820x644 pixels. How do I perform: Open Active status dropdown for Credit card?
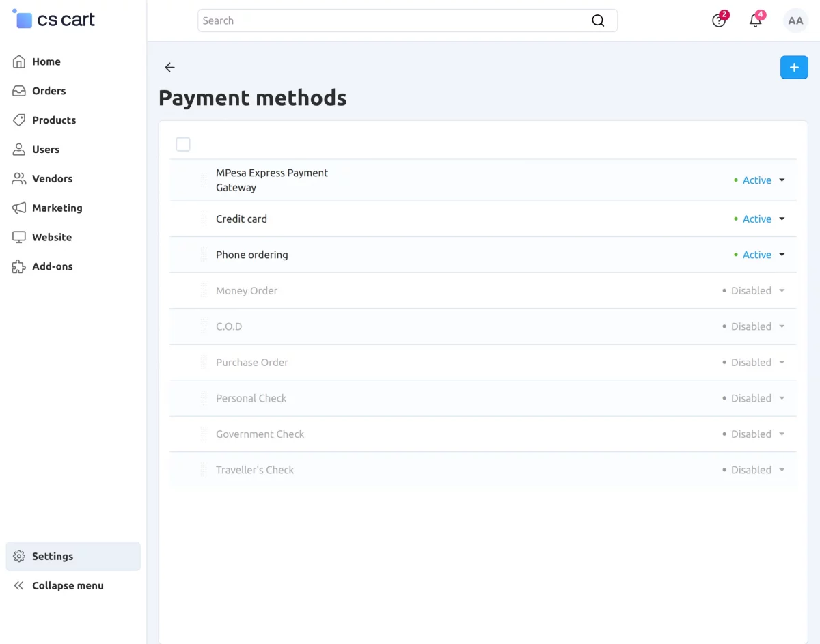(x=759, y=219)
